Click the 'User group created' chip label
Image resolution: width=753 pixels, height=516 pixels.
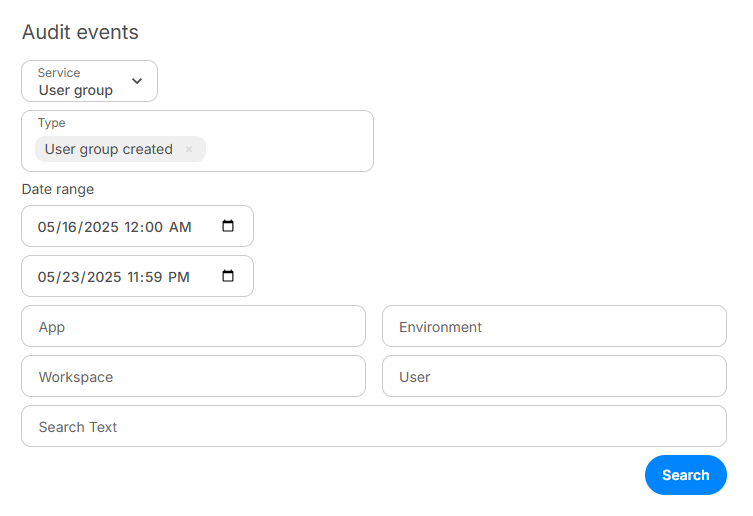coord(109,149)
